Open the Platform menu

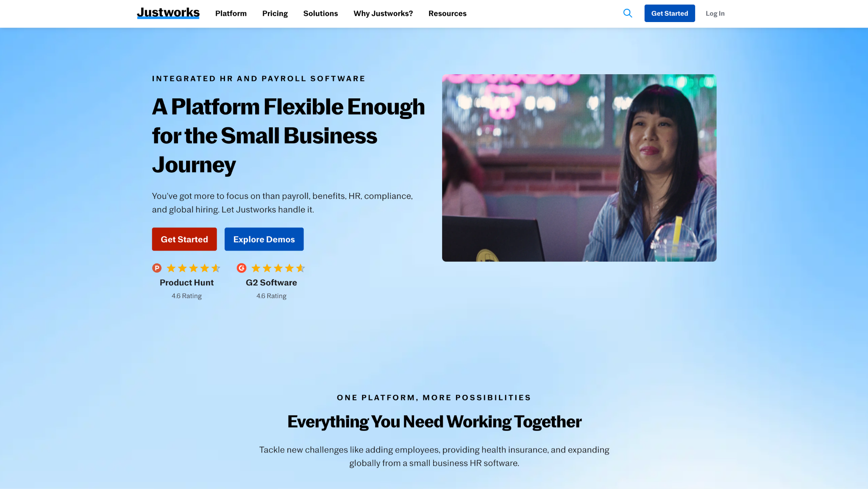pyautogui.click(x=231, y=14)
